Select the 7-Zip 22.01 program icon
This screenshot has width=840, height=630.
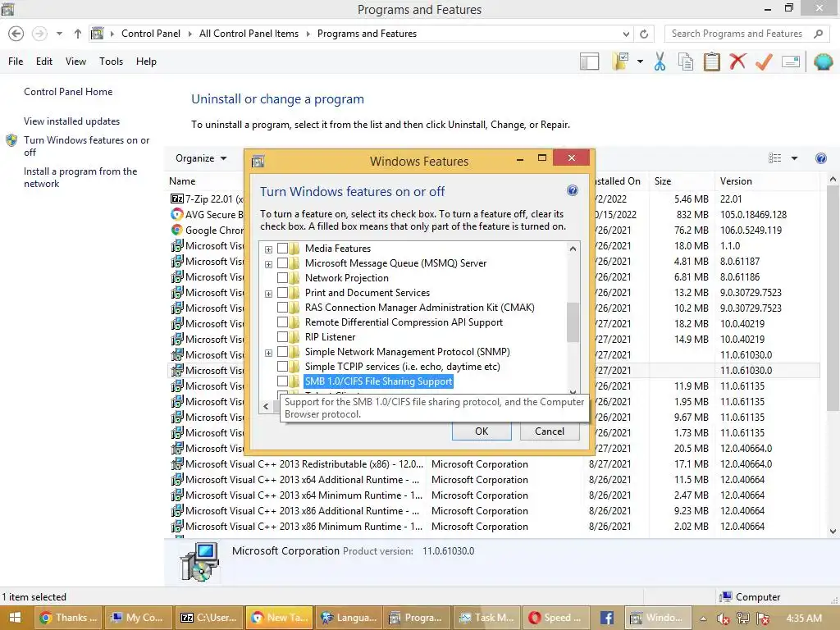pyautogui.click(x=177, y=199)
